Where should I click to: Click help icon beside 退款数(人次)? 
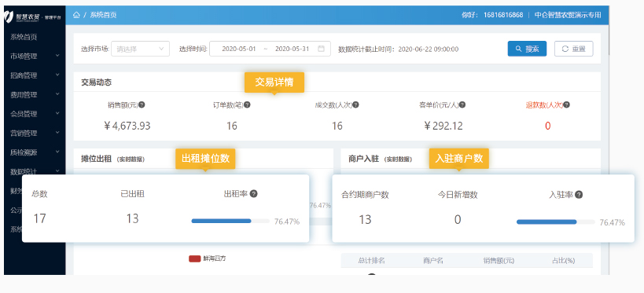[566, 104]
